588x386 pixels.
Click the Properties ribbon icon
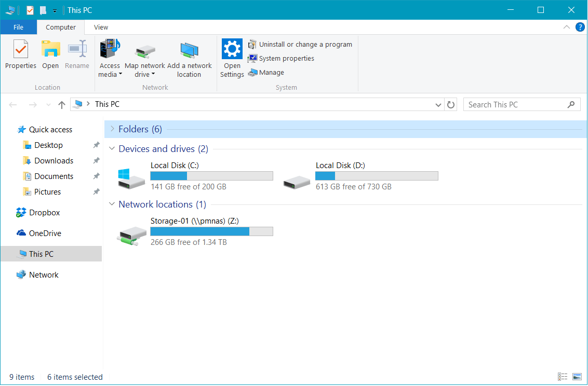click(20, 50)
